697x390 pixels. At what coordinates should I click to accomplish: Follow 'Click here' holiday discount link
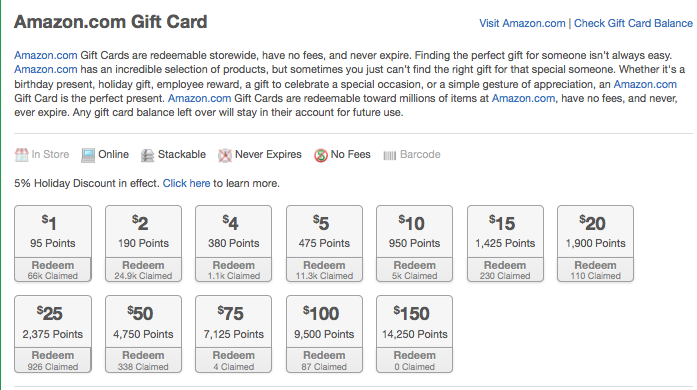pos(186,183)
